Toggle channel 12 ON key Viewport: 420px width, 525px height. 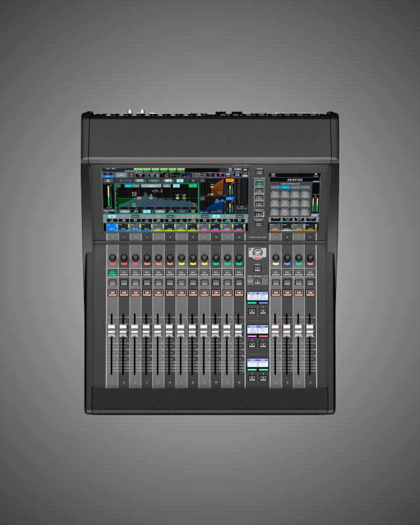pyautogui.click(x=239, y=292)
